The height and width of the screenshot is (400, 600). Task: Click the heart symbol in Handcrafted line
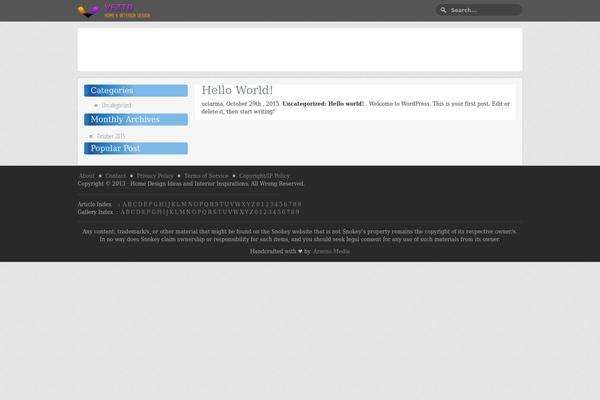[x=300, y=251]
